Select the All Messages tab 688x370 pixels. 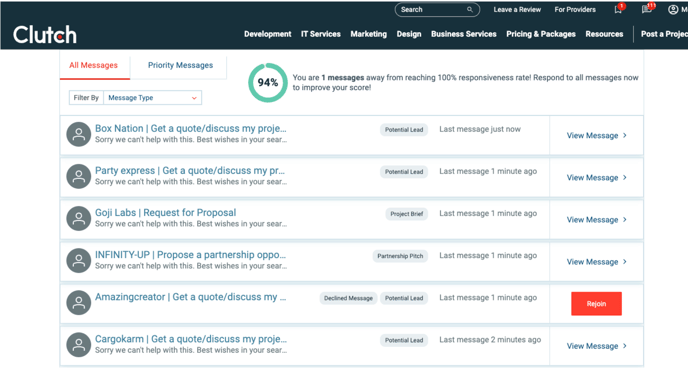(93, 65)
